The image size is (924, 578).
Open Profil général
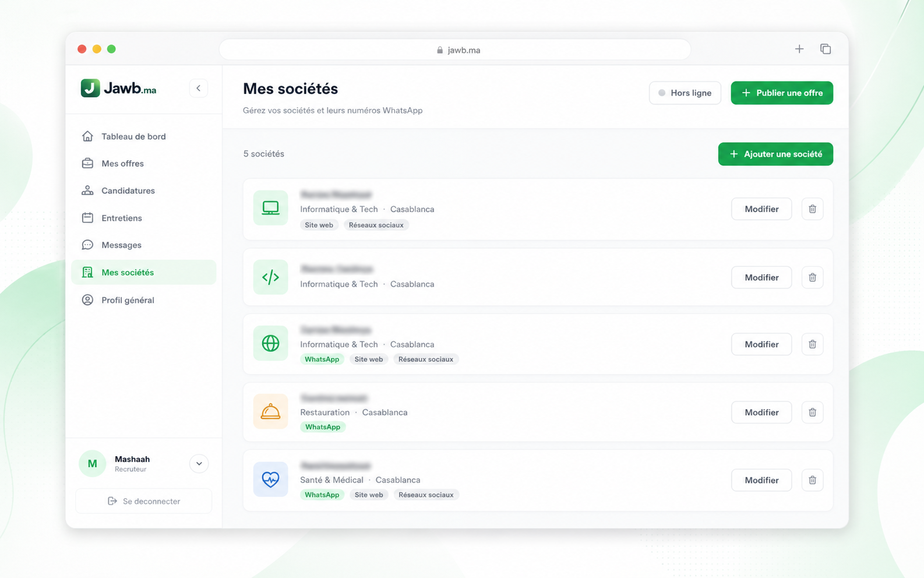[x=143, y=300]
